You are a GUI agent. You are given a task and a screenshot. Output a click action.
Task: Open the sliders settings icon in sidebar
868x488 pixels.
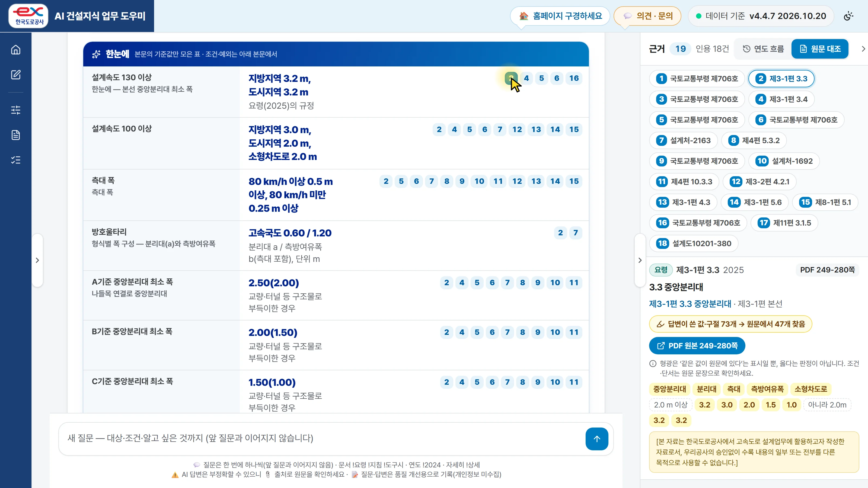pyautogui.click(x=15, y=110)
